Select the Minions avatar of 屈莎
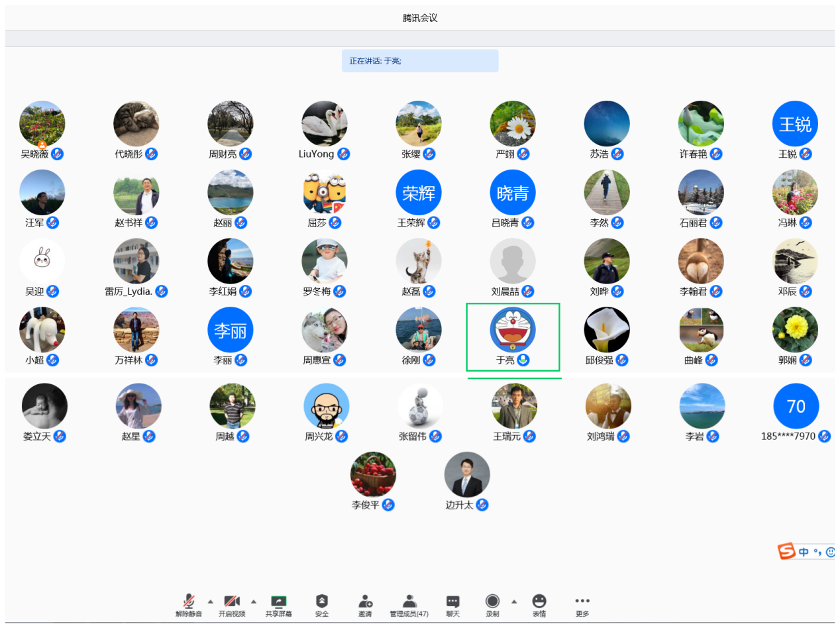 click(x=325, y=193)
